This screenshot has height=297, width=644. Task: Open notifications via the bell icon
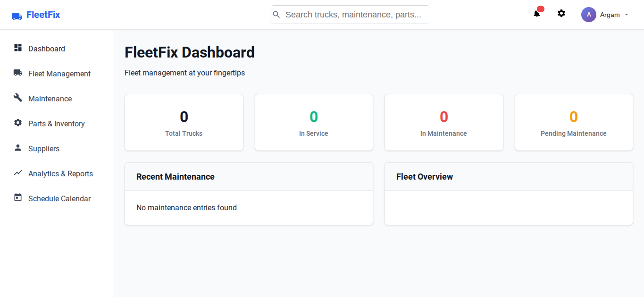536,14
